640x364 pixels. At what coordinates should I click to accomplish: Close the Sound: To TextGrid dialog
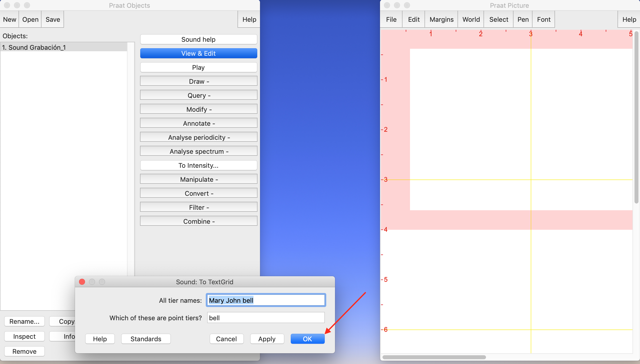click(x=82, y=282)
